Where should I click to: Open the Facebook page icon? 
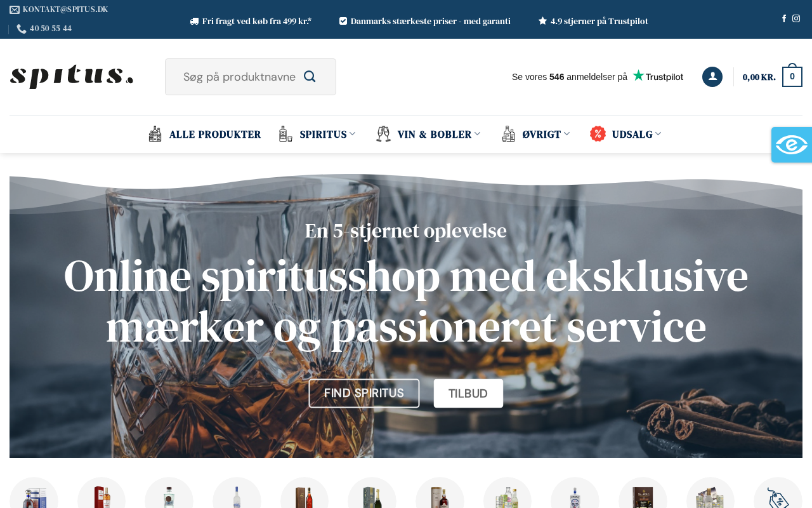(x=784, y=18)
